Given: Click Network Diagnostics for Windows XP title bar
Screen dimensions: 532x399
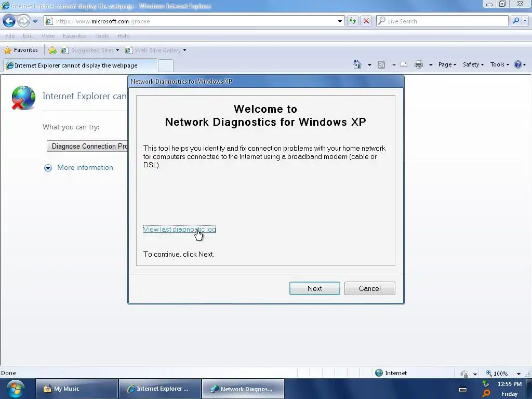Looking at the screenshot, I should [266, 82].
